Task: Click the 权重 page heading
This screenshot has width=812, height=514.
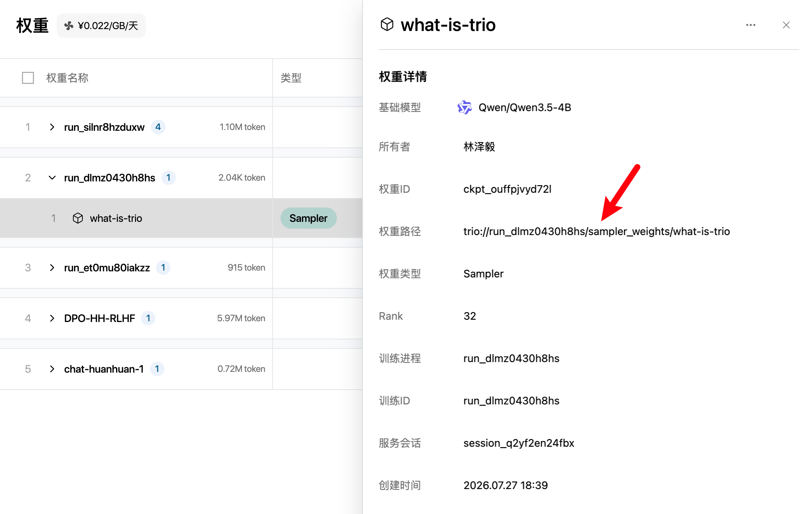Action: (x=33, y=26)
